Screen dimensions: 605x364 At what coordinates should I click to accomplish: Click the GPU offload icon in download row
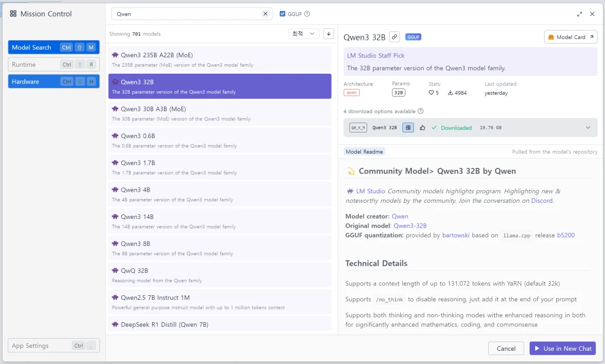pyautogui.click(x=408, y=127)
